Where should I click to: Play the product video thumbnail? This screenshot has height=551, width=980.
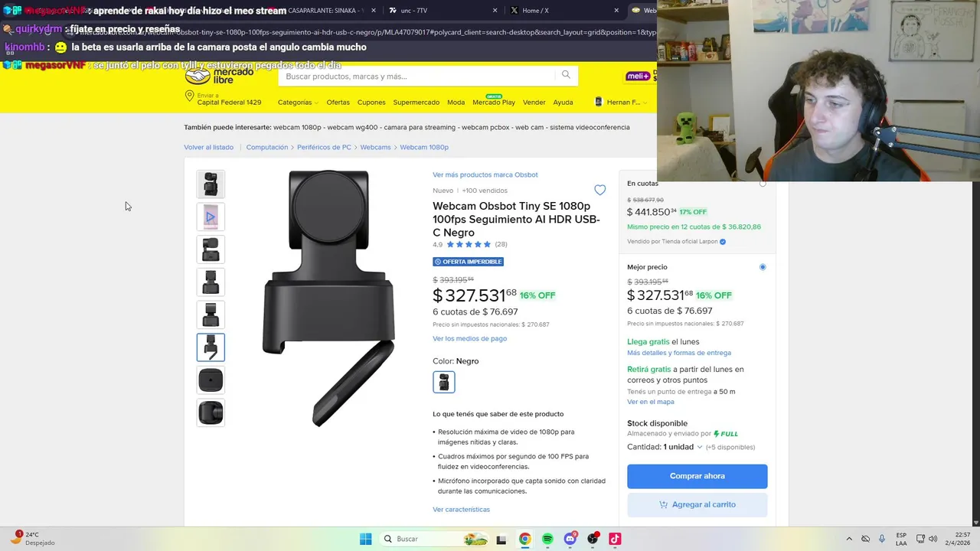click(211, 217)
